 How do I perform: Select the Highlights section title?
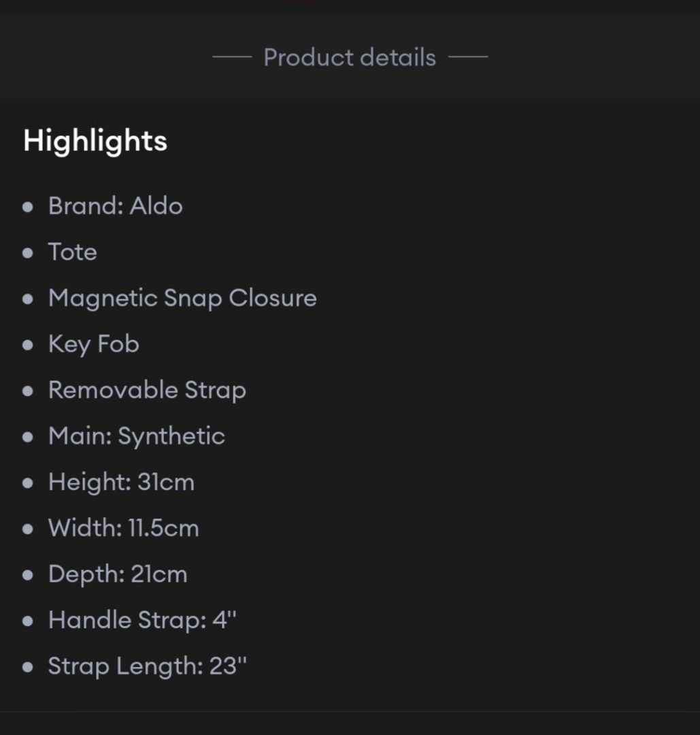95,141
